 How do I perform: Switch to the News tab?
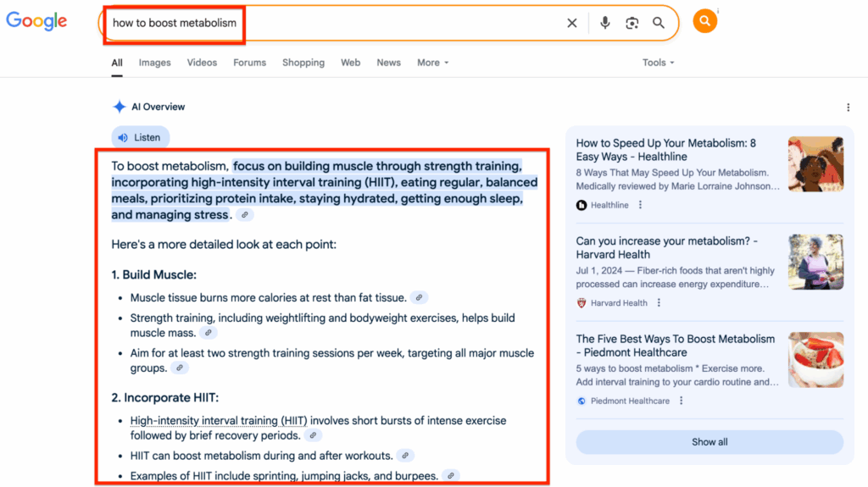pyautogui.click(x=388, y=63)
